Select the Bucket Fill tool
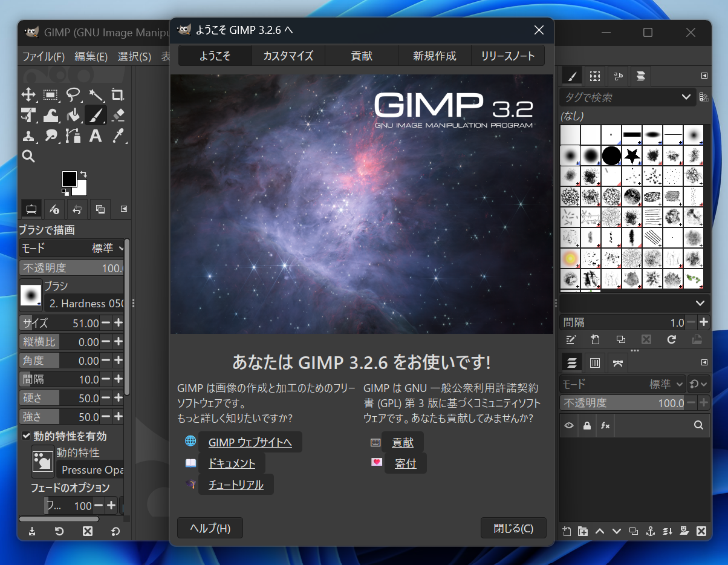Screen dimensions: 728x565 (73, 114)
